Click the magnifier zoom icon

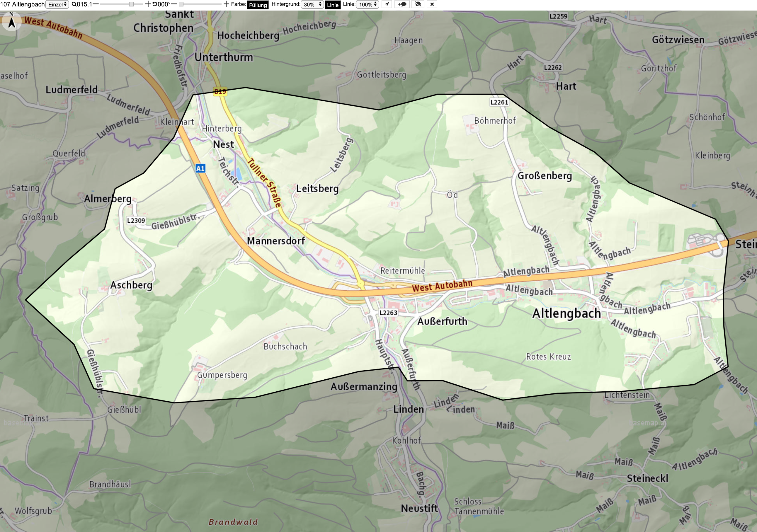click(x=74, y=4)
